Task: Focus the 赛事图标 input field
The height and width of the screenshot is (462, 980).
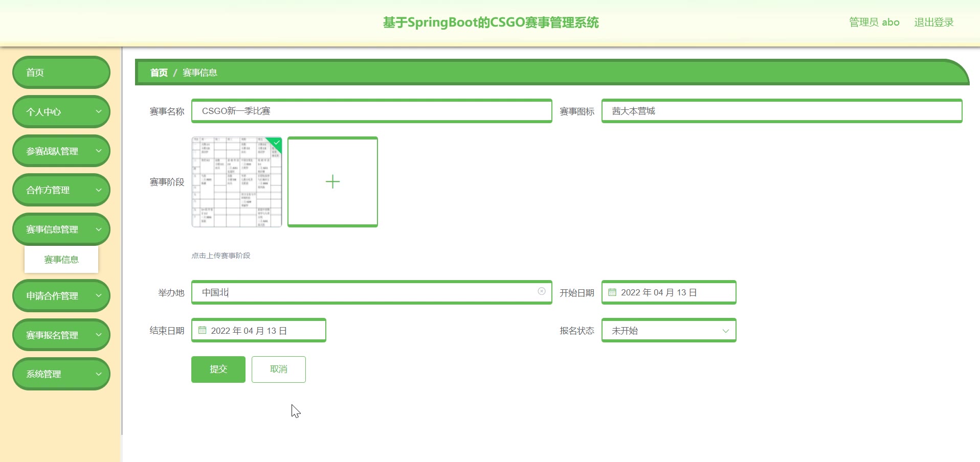Action: click(782, 111)
